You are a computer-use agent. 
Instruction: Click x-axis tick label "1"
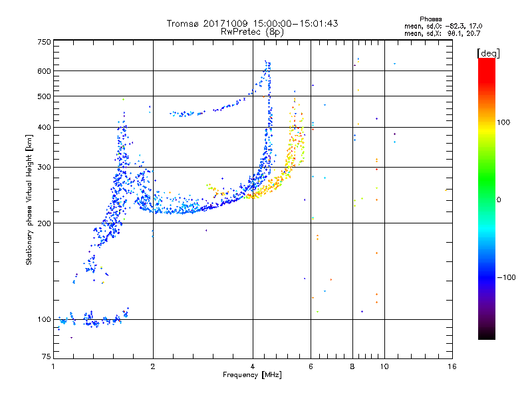[x=53, y=366]
